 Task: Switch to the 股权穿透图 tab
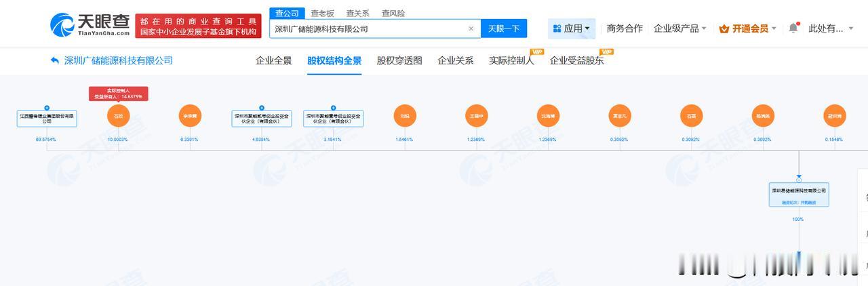point(399,60)
